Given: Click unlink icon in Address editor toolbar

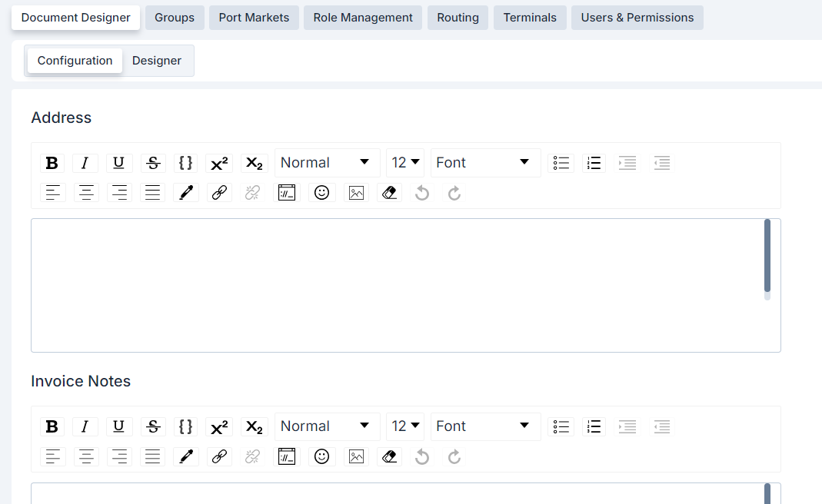Looking at the screenshot, I should 252,193.
